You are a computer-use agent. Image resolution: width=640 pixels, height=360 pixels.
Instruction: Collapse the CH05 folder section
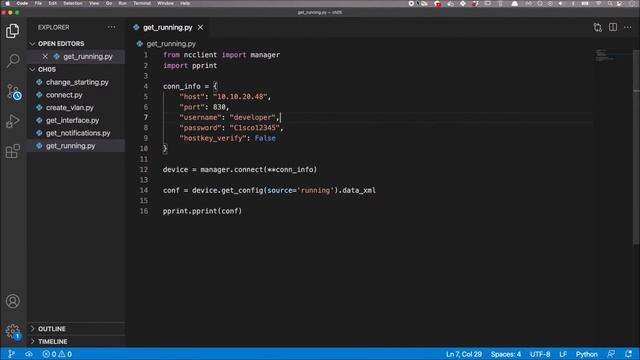(x=32, y=69)
